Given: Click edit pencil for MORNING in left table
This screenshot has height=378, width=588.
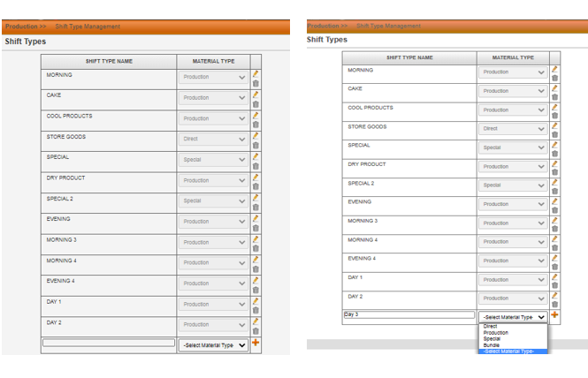Looking at the screenshot, I should point(256,73).
